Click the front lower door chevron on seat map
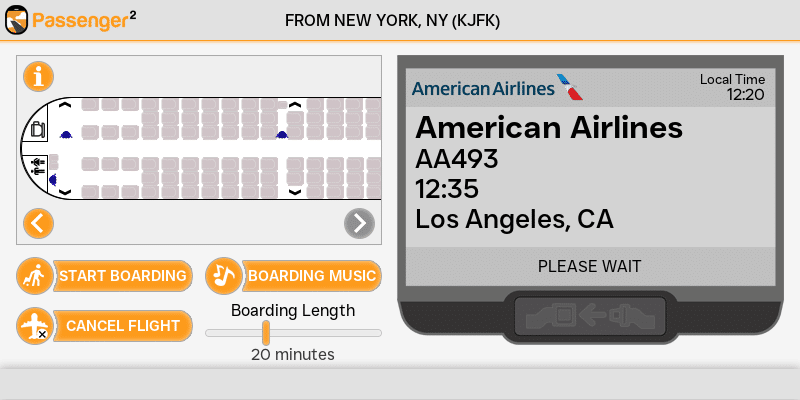The width and height of the screenshot is (800, 400). pyautogui.click(x=65, y=191)
